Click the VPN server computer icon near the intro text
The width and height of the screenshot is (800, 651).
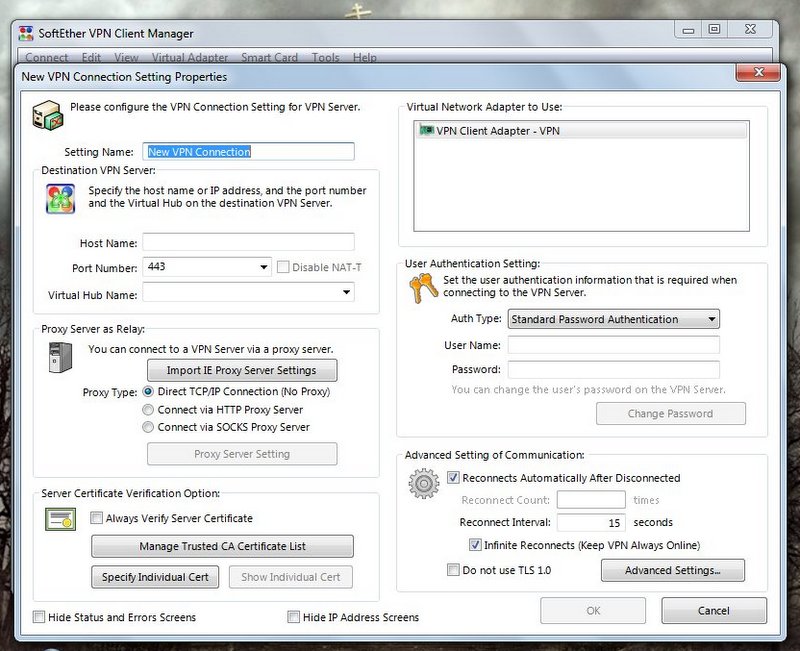coord(47,115)
